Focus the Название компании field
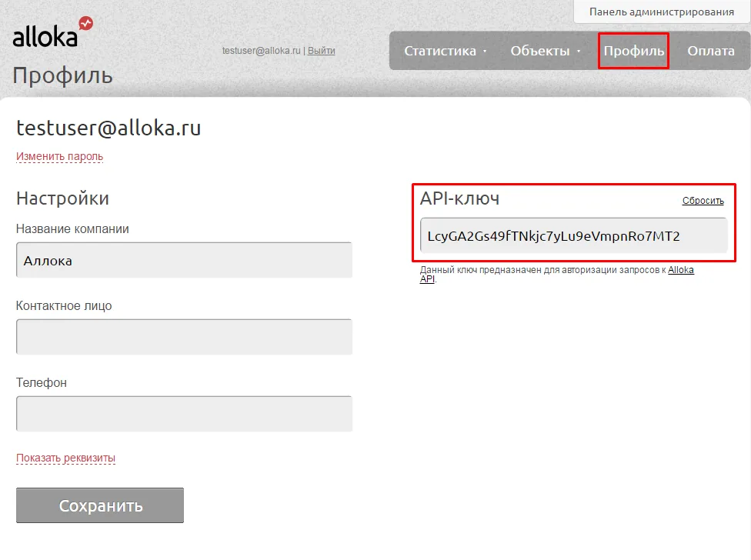 tap(185, 260)
